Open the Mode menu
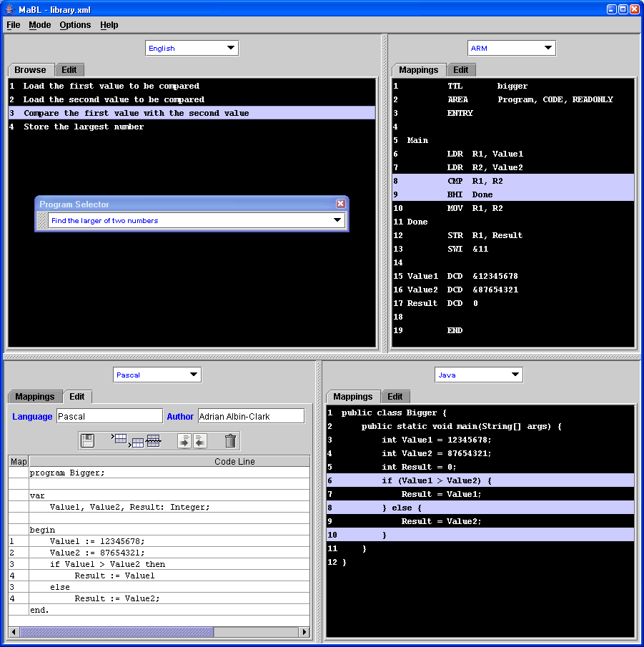The height and width of the screenshot is (647, 644). coord(40,25)
